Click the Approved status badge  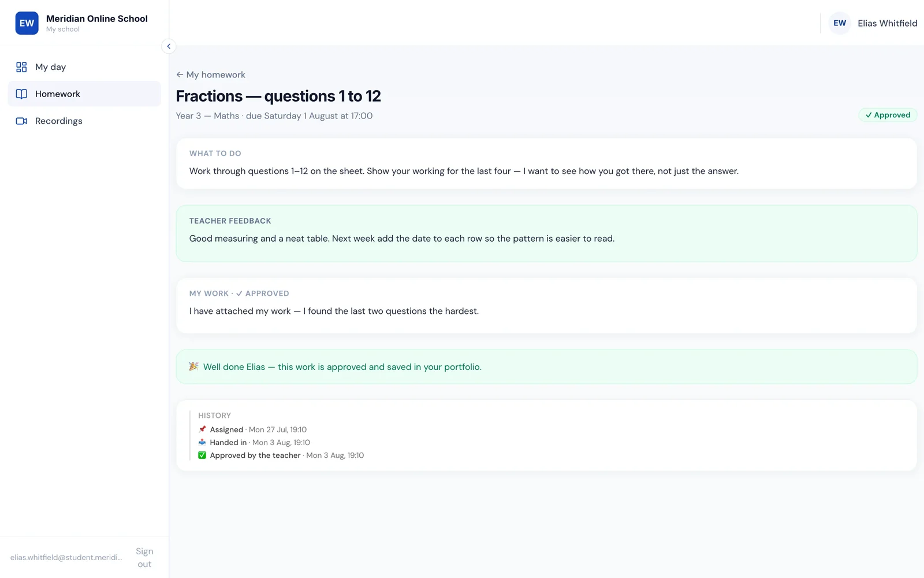(x=888, y=115)
